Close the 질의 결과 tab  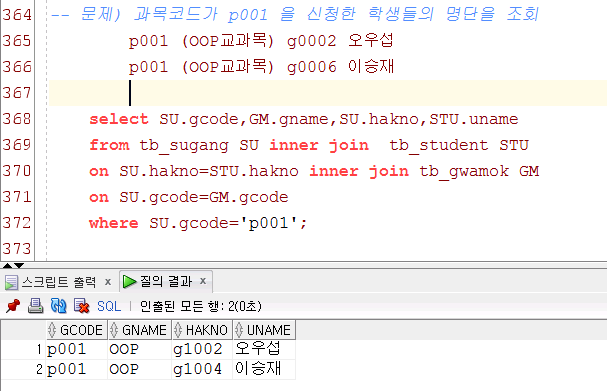203,281
